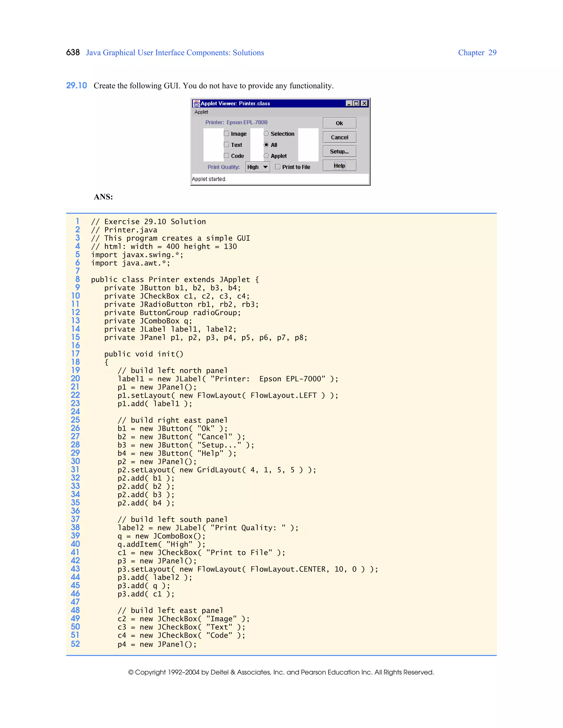This screenshot has height=728, width=563.
Task: Click the 'Printer: Epson EPL-7000' label
Action: coord(236,122)
